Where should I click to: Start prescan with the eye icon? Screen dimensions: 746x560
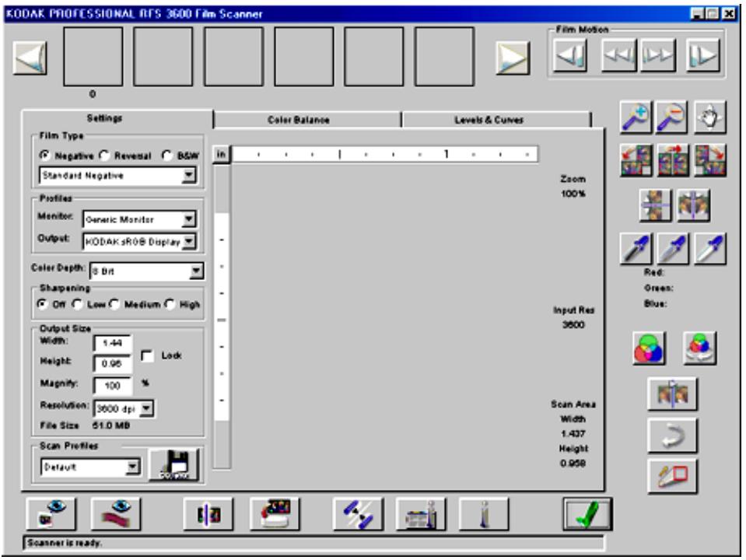point(51,514)
